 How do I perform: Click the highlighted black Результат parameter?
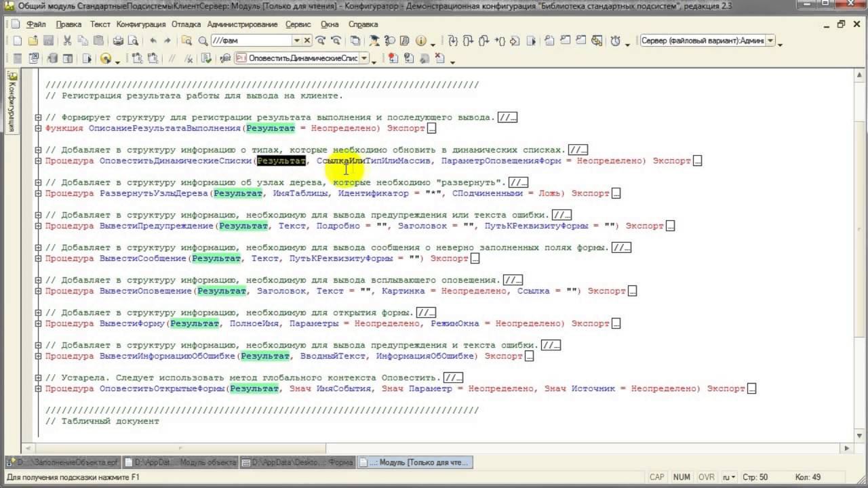(281, 161)
